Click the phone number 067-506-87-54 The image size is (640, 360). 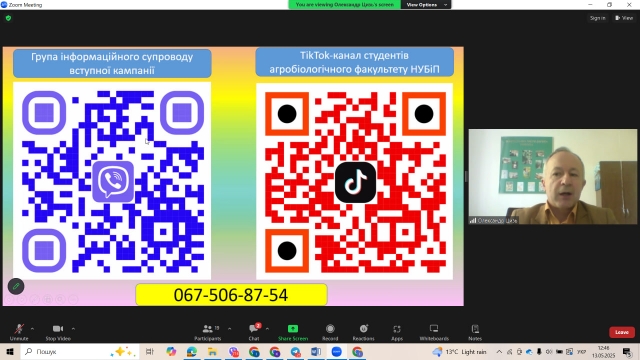click(231, 295)
